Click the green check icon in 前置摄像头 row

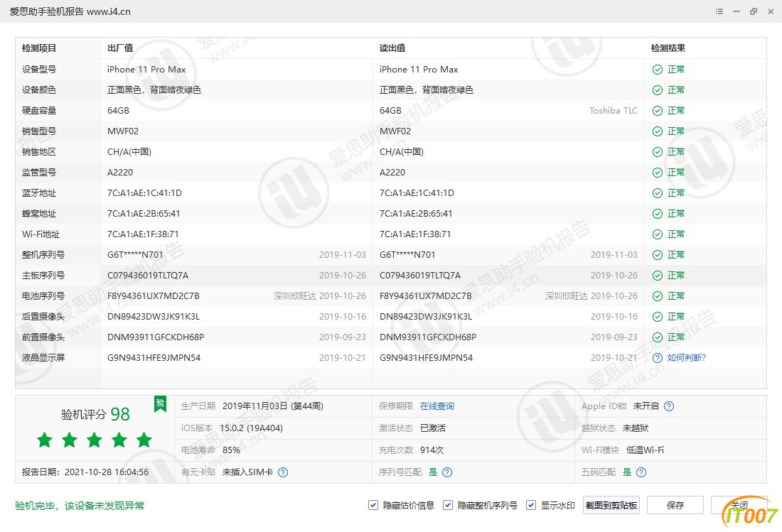pyautogui.click(x=658, y=337)
